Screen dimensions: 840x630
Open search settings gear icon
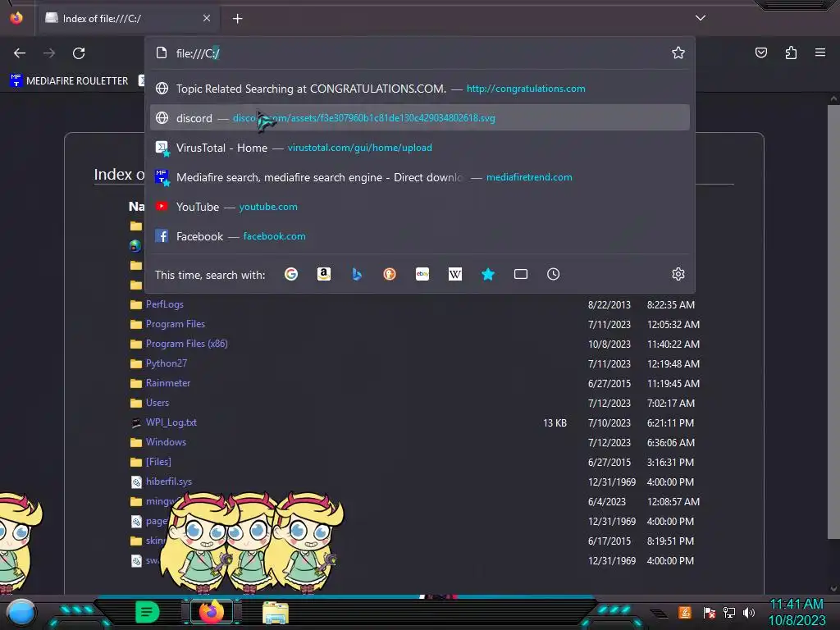click(678, 274)
